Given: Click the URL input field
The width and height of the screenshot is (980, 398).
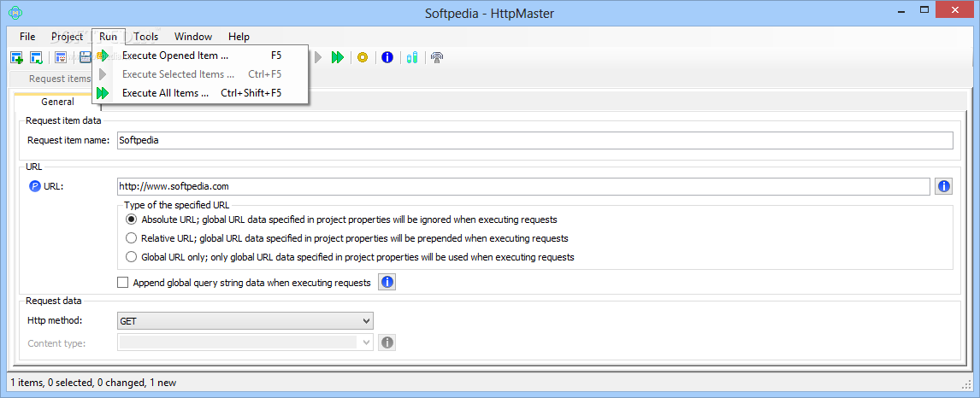Looking at the screenshot, I should [523, 186].
